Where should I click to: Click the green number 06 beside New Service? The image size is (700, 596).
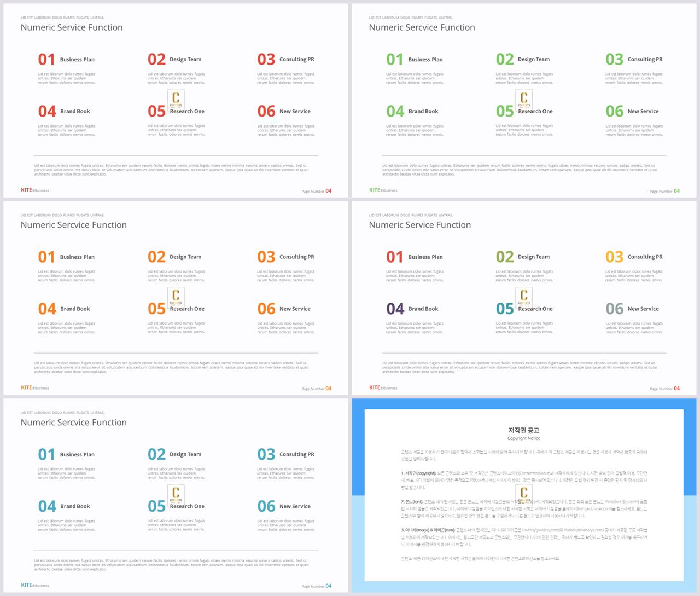[x=614, y=111]
